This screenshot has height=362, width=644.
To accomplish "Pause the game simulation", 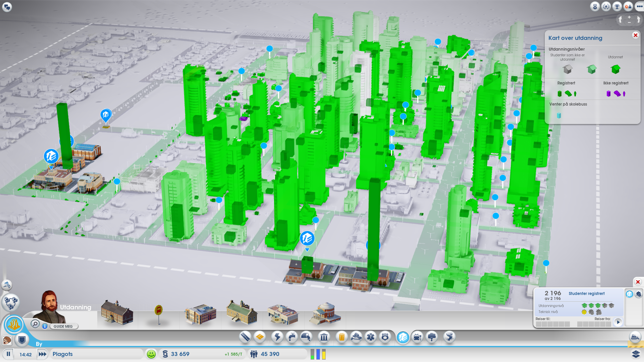I will [x=8, y=354].
